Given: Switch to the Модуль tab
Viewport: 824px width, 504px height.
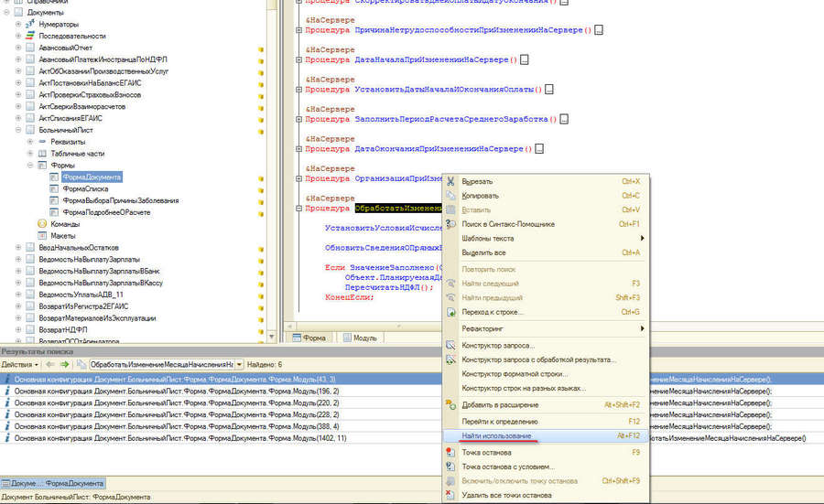Looking at the screenshot, I should click(x=363, y=338).
